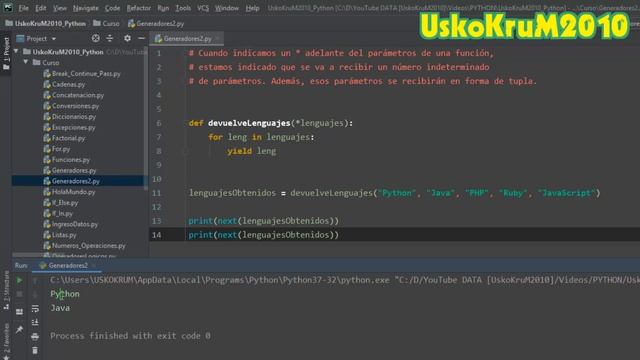Image resolution: width=640 pixels, height=360 pixels.
Task: Click Curso folder breadcrumb
Action: click(x=107, y=24)
